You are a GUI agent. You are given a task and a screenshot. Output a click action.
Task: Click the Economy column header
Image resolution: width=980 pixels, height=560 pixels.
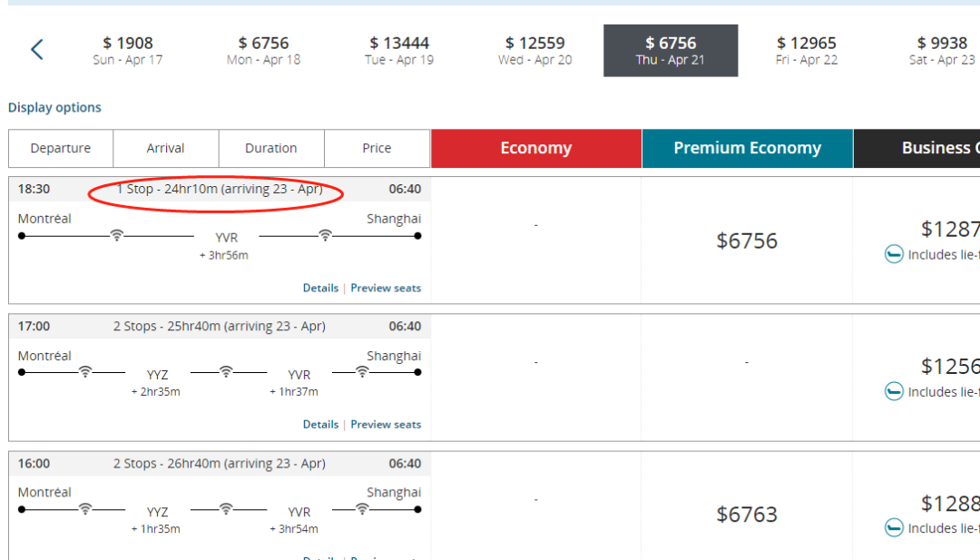point(535,149)
